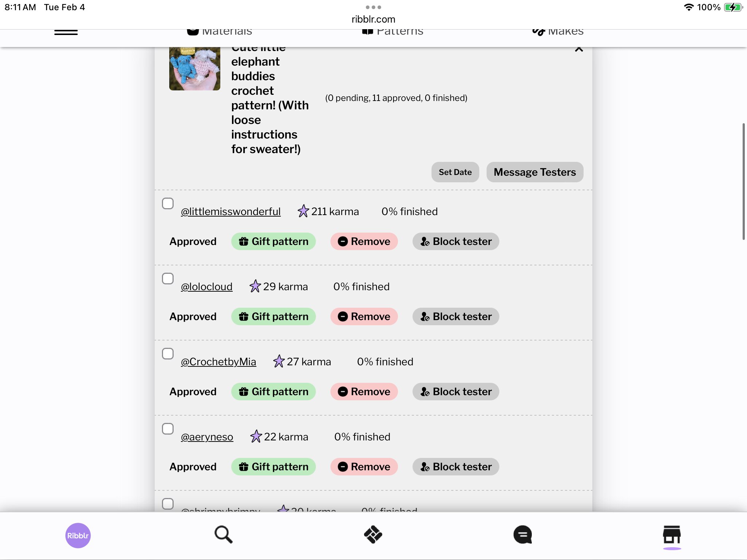Switch to the Makes tab
The width and height of the screenshot is (747, 560).
click(x=558, y=32)
